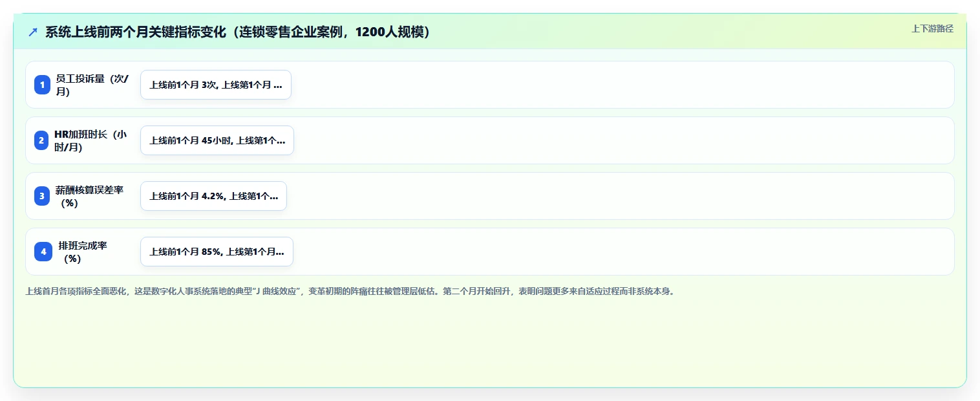Click step badge number 1
The image size is (980, 401).
point(43,85)
